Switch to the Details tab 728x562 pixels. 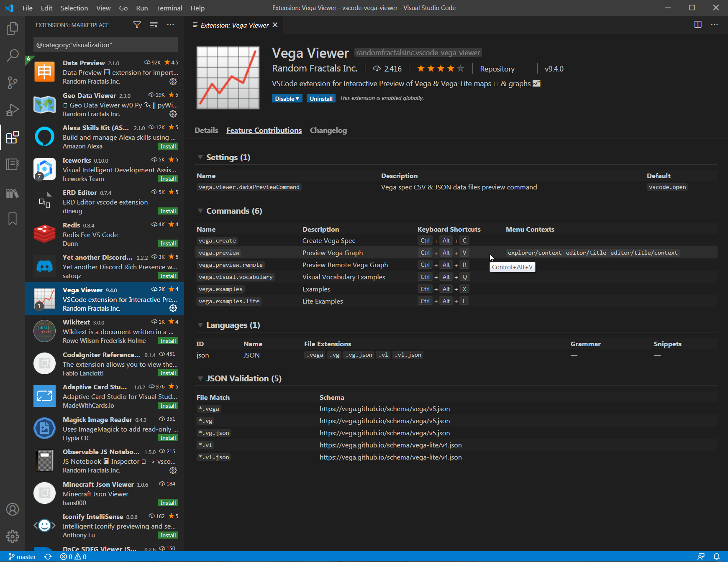(x=206, y=130)
